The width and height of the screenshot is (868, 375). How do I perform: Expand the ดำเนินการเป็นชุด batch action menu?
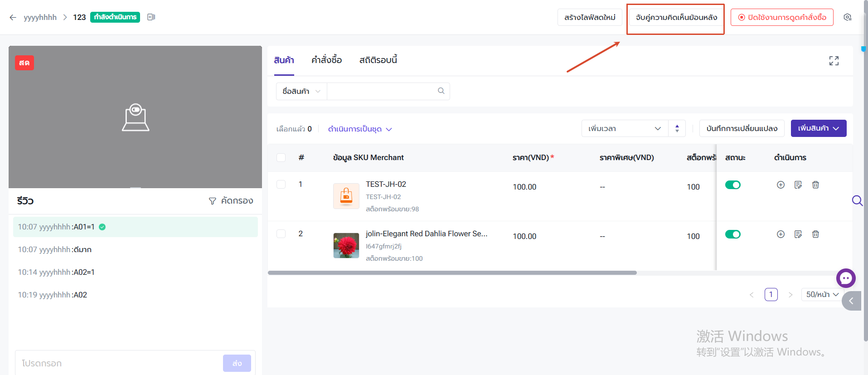360,129
